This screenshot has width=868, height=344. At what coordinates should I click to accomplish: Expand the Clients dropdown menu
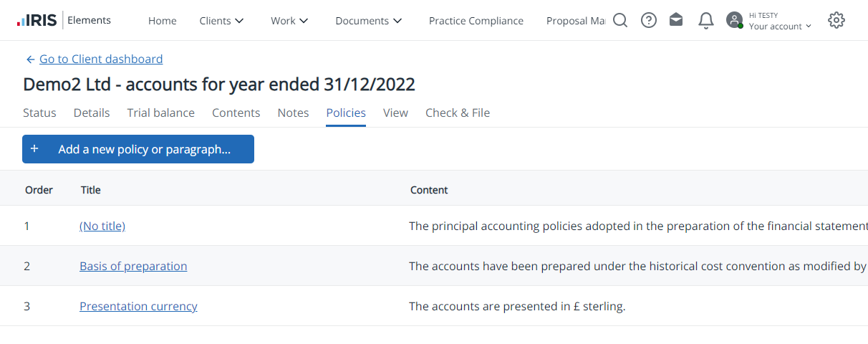click(222, 21)
